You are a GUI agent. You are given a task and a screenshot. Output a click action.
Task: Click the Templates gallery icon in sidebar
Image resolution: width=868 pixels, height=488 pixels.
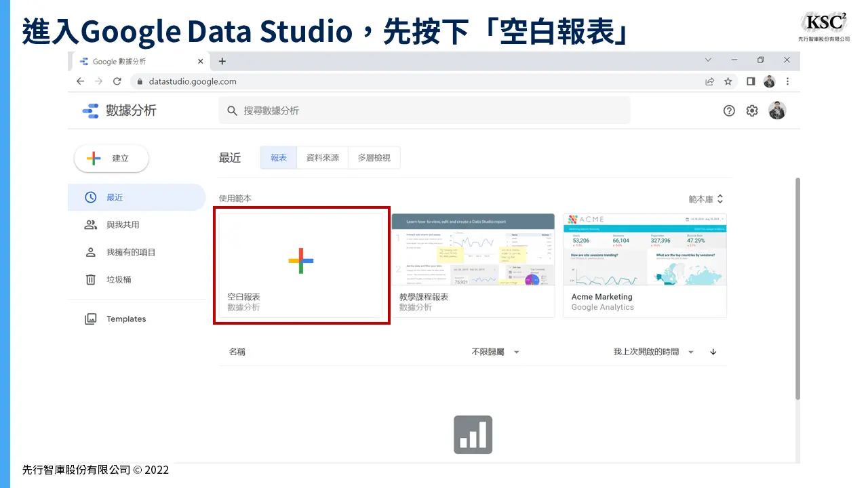(90, 319)
